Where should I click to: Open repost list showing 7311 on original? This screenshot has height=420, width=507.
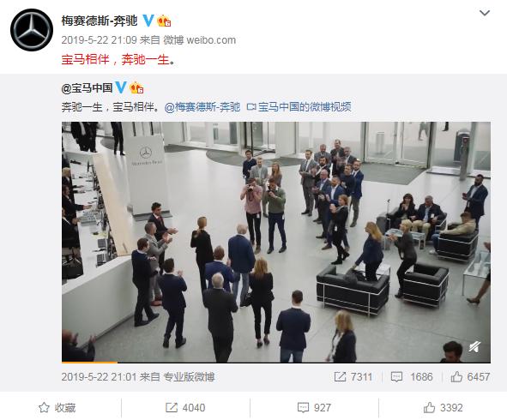click(x=353, y=376)
